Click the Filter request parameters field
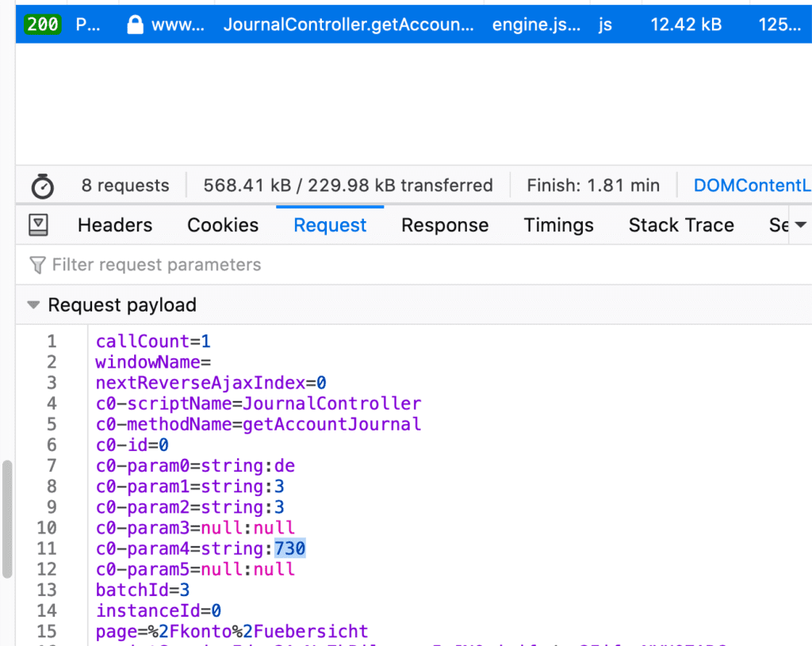The image size is (812, 646). click(414, 265)
